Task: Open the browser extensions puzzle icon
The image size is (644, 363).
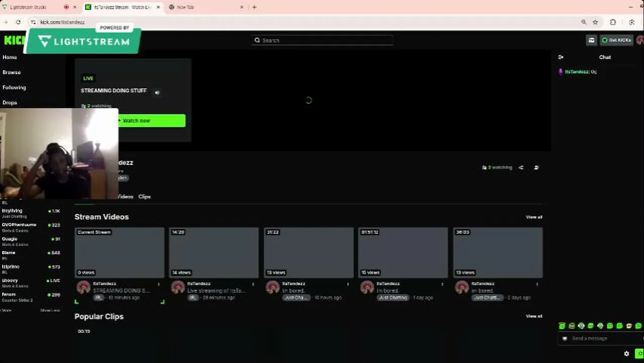Action: click(x=613, y=22)
